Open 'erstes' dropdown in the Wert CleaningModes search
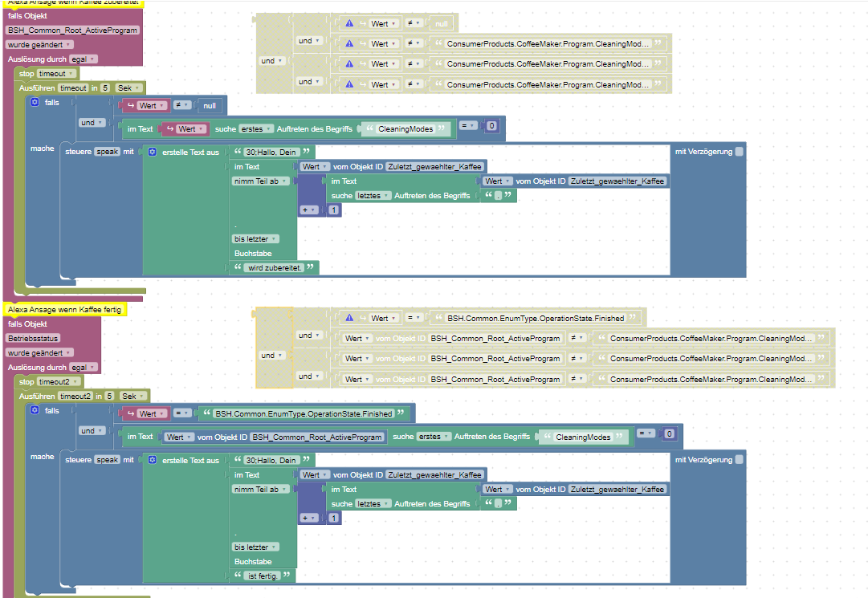The image size is (868, 598). [256, 129]
